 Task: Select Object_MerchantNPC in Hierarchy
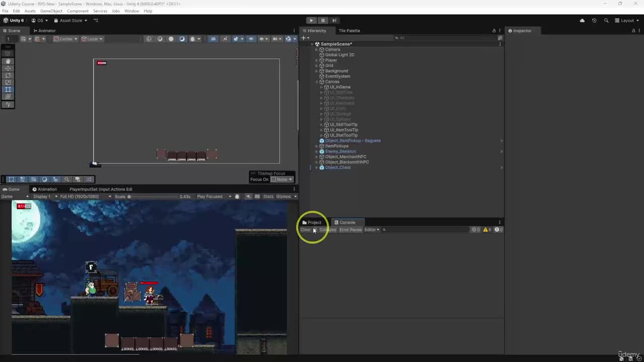[x=346, y=157]
